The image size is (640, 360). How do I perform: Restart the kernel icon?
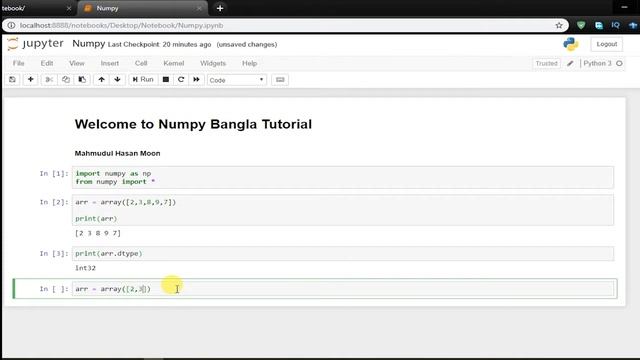click(x=181, y=80)
